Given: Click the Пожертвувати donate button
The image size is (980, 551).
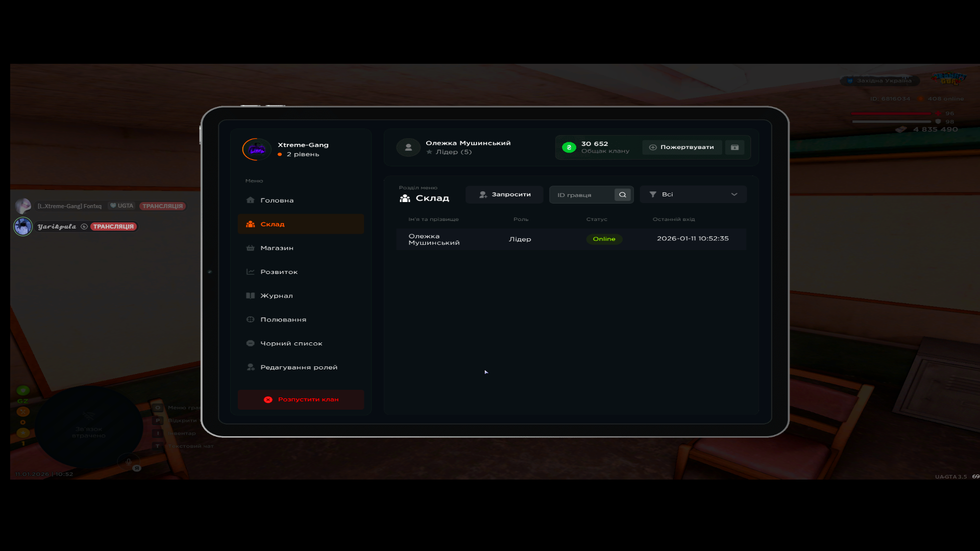Looking at the screenshot, I should (681, 147).
